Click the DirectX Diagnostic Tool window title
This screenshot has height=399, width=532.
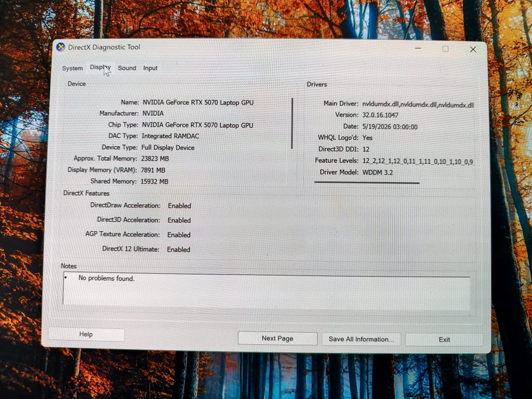click(x=104, y=47)
